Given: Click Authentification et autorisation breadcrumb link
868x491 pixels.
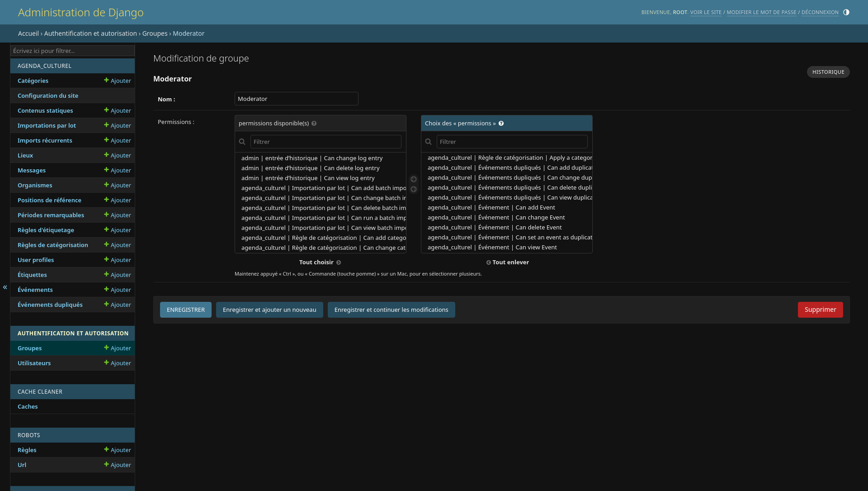Looking at the screenshot, I should pos(90,33).
